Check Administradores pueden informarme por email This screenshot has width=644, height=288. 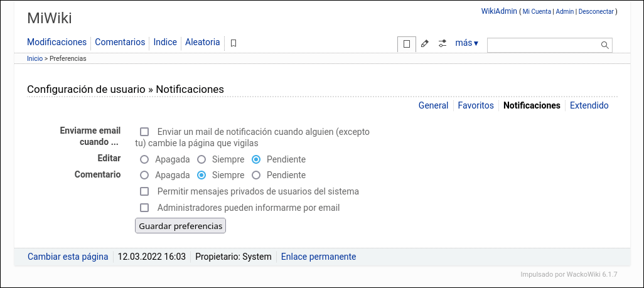tap(144, 208)
